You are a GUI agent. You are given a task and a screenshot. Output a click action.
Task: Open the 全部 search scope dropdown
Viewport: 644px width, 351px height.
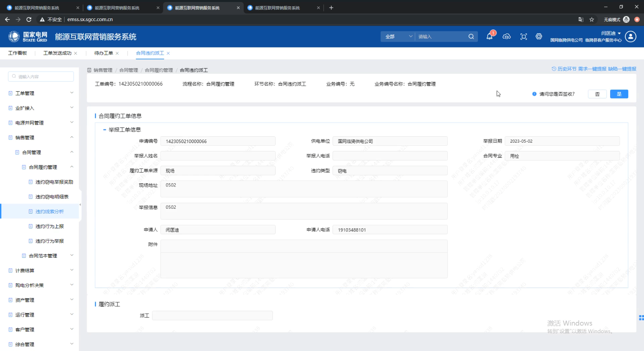[398, 37]
